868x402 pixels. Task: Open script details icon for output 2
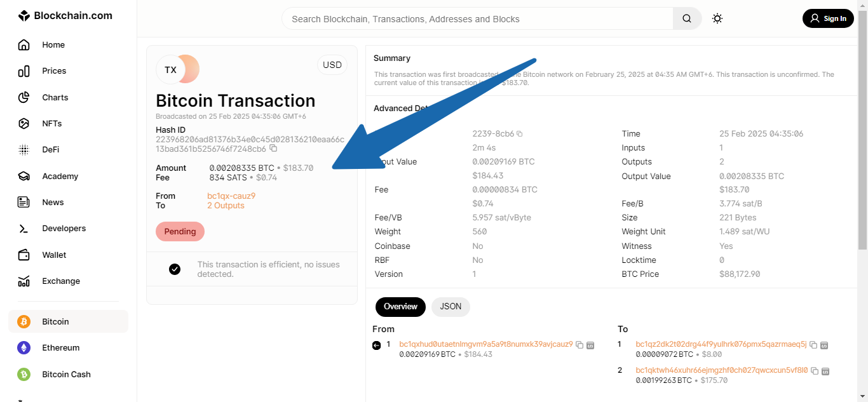[825, 371]
